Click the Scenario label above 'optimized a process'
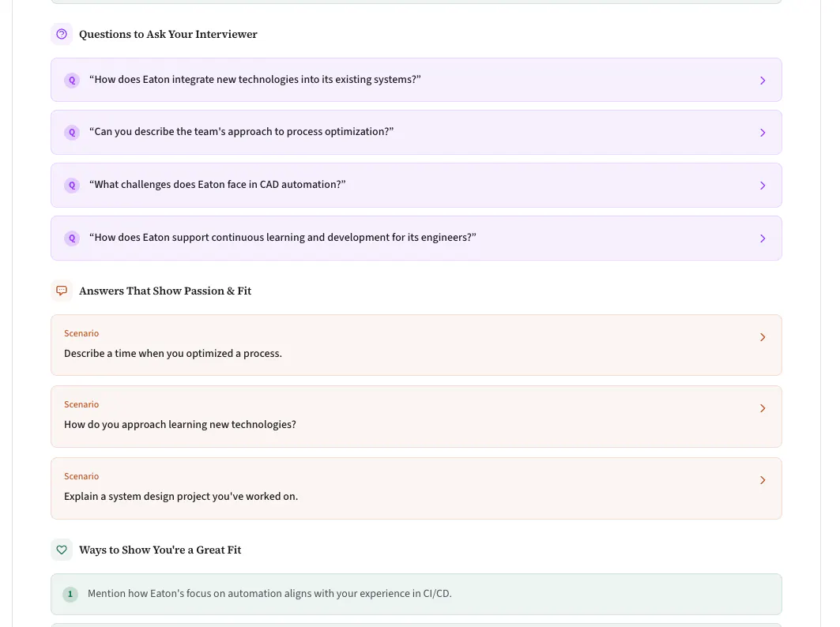This screenshot has height=627, width=840. pyautogui.click(x=81, y=333)
